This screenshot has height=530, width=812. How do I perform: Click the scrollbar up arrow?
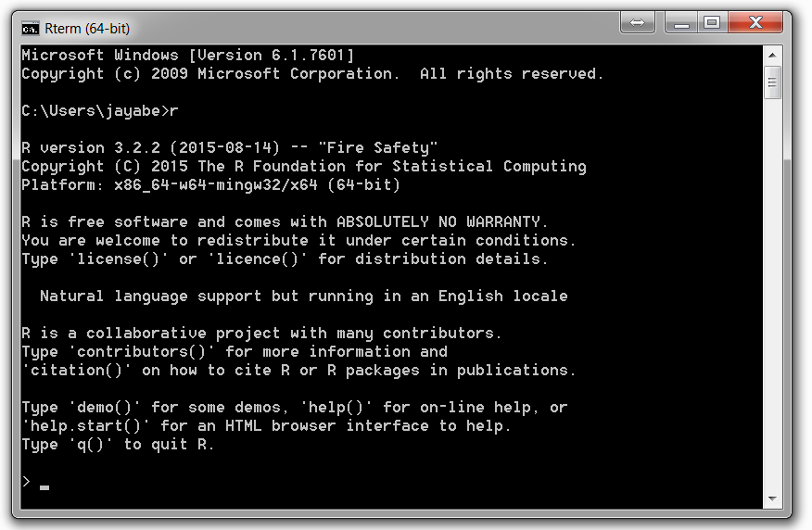772,55
